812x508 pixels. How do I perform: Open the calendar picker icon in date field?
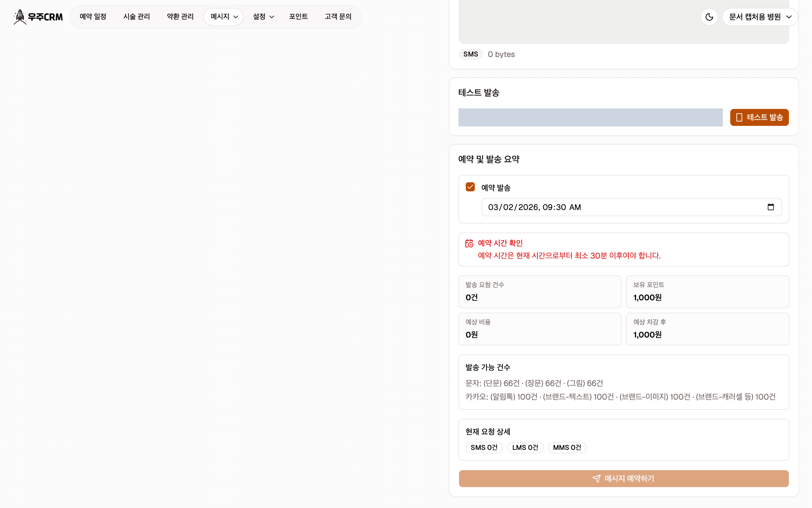tap(771, 207)
